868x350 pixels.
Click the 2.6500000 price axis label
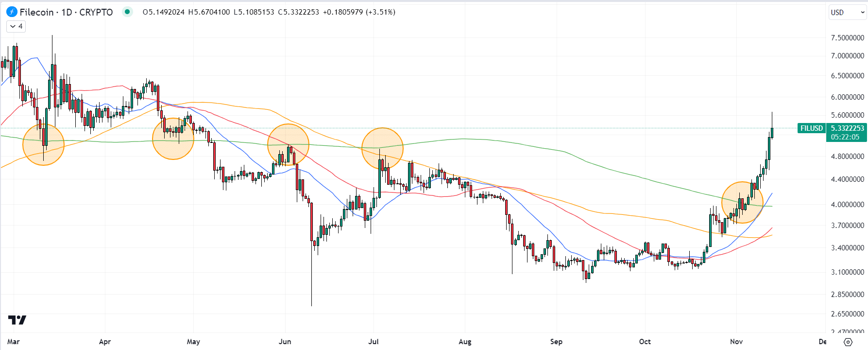pos(848,314)
